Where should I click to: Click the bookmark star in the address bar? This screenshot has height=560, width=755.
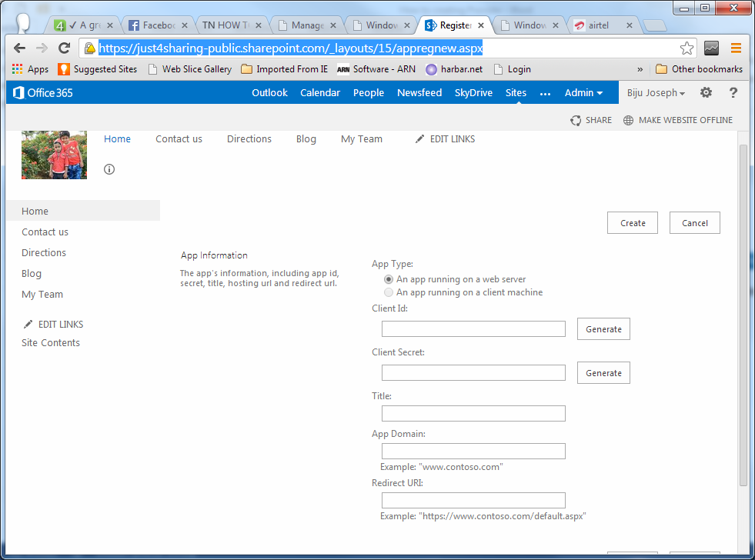687,47
